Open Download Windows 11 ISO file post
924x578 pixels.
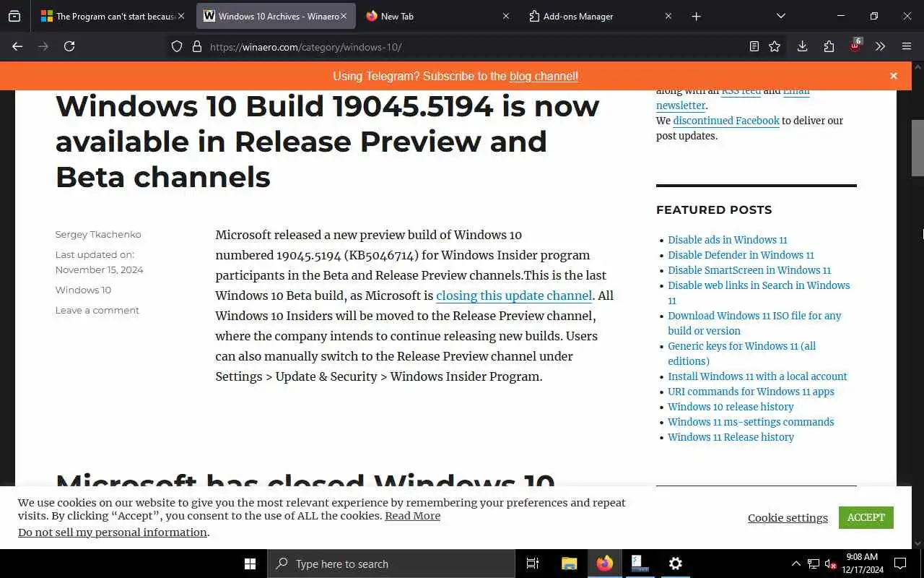[754, 323]
